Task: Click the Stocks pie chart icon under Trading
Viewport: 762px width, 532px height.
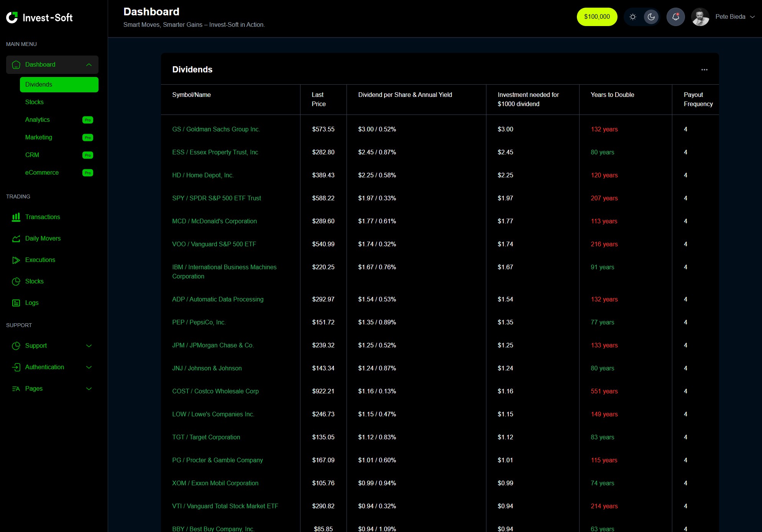Action: pyautogui.click(x=16, y=282)
